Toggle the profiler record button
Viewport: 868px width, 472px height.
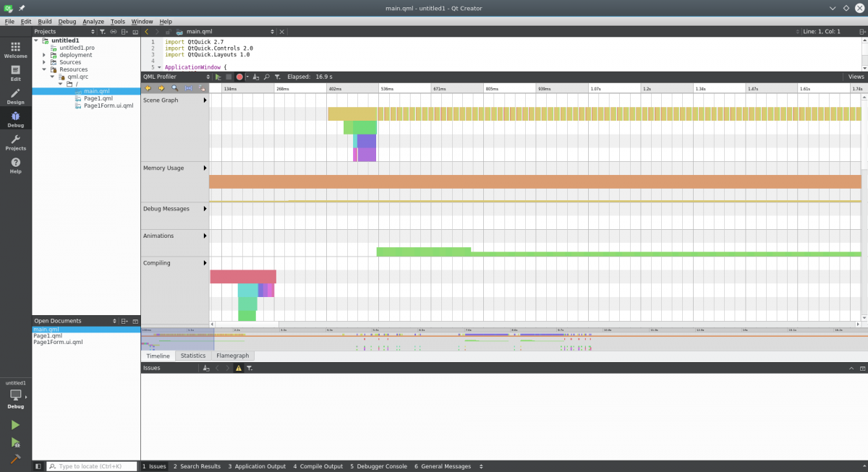pyautogui.click(x=239, y=77)
